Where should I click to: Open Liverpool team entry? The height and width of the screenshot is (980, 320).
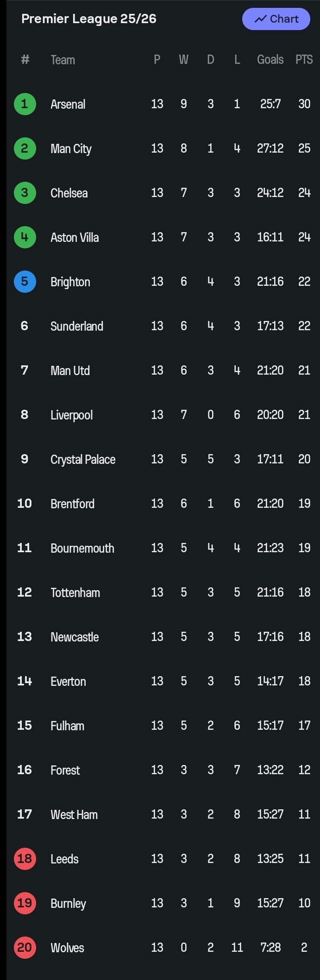coord(71,415)
